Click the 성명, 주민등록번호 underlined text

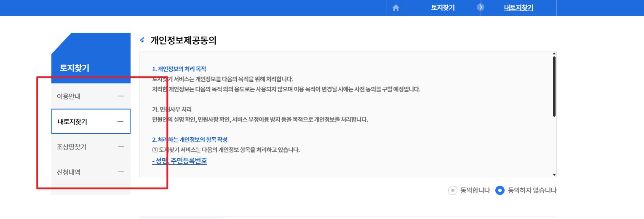tap(179, 161)
